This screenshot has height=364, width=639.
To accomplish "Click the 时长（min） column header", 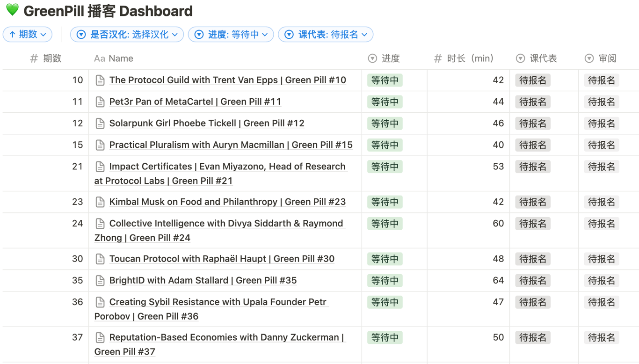I will [x=464, y=58].
